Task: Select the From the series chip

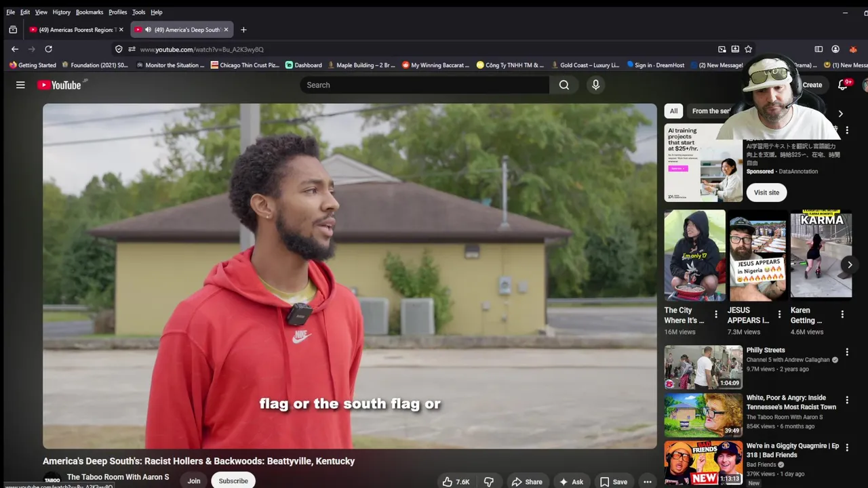Action: pos(711,111)
